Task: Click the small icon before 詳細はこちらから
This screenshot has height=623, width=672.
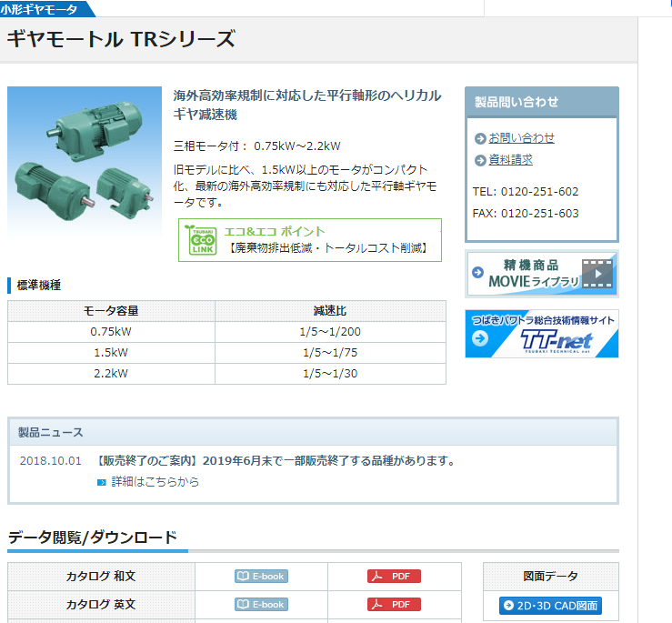Action: (102, 482)
